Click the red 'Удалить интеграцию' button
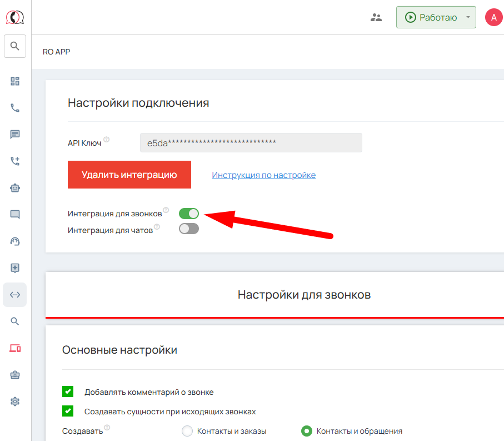 click(x=129, y=175)
